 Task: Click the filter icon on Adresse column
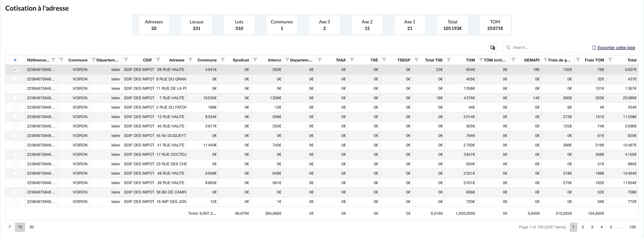point(158,60)
